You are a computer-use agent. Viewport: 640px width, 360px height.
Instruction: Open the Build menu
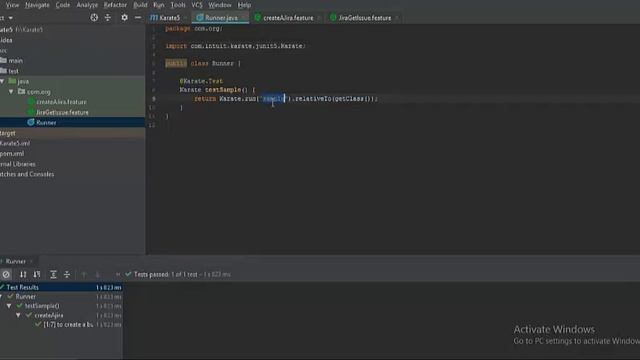140,5
